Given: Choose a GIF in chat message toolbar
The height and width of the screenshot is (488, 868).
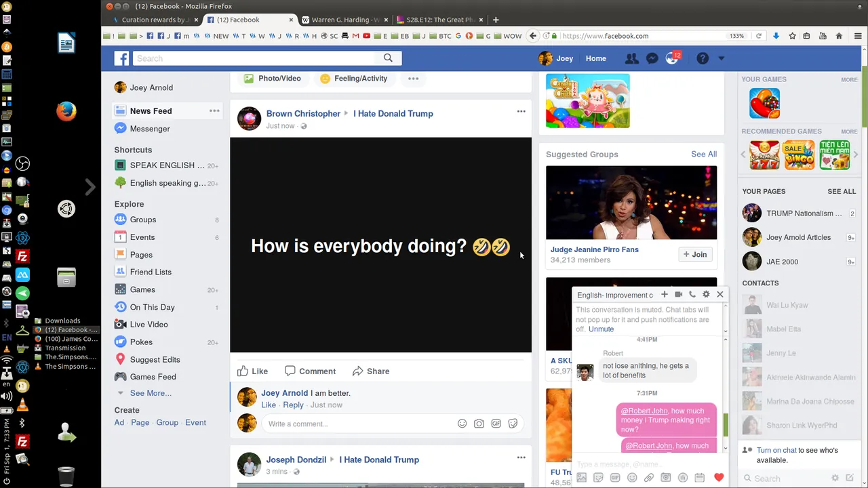Looking at the screenshot, I should [615, 478].
